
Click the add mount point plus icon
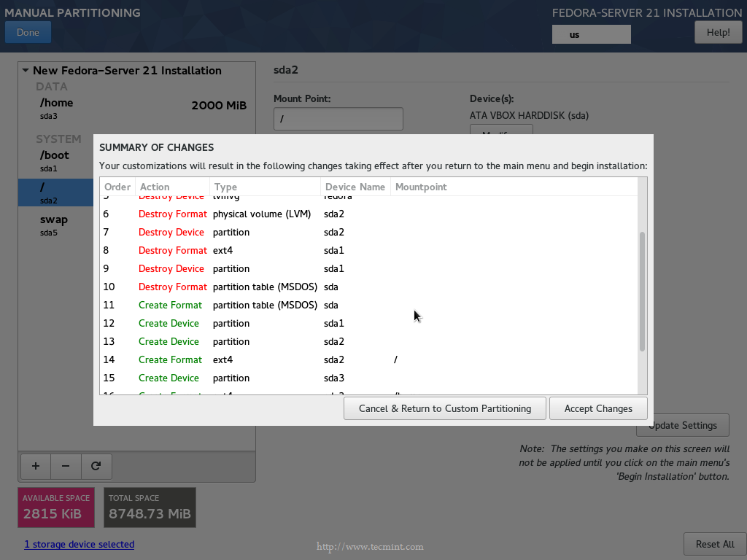pyautogui.click(x=36, y=466)
